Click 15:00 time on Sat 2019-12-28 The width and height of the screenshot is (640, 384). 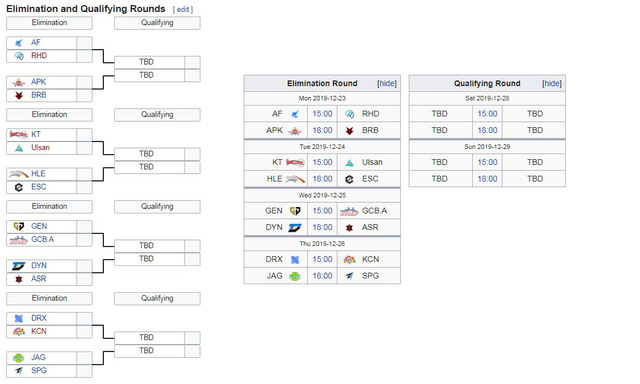coord(487,114)
